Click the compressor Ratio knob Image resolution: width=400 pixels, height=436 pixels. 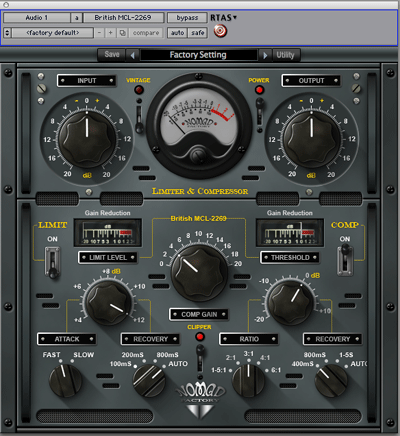point(248,380)
